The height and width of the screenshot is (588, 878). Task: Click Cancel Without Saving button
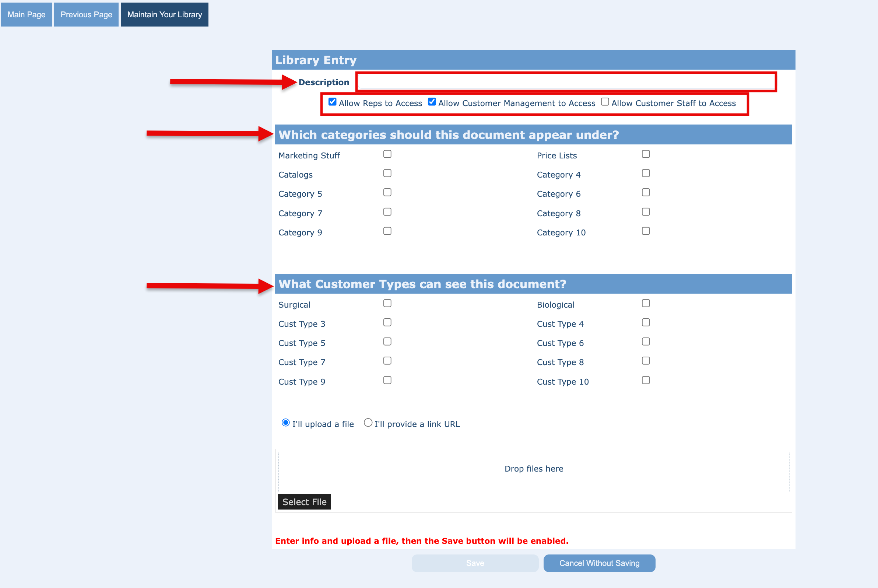click(599, 563)
